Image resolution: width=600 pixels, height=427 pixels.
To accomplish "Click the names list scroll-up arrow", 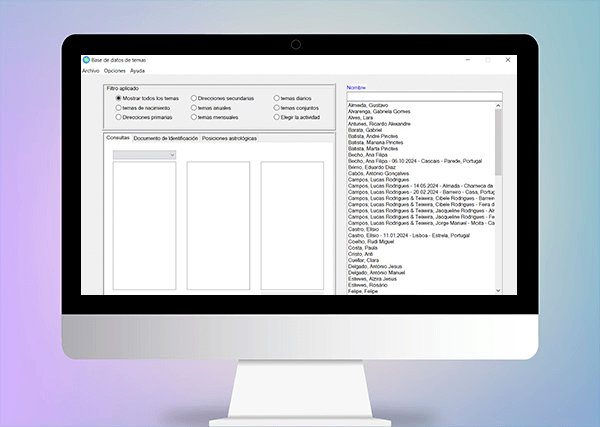I will click(x=498, y=106).
